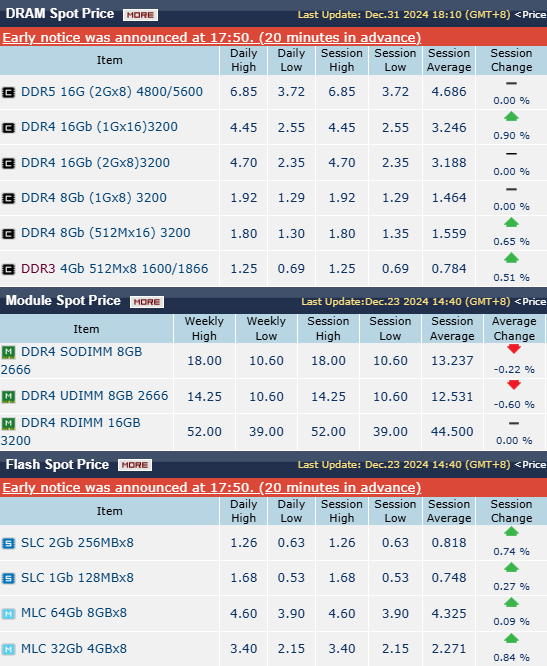Click DDR3 4Gb session average 0.784
Viewport: 547px width, 666px height.
point(449,269)
